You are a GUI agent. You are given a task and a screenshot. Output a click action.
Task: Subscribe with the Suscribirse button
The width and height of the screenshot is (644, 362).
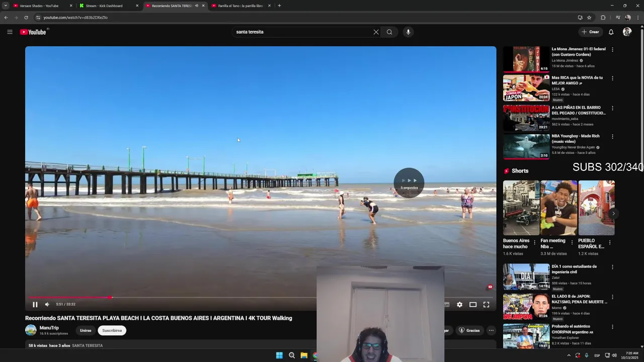[x=112, y=330]
